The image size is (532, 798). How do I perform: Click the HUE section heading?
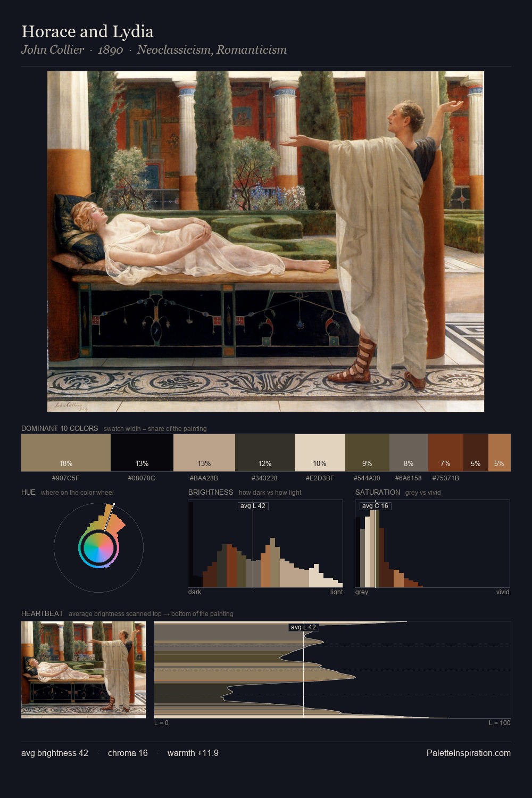click(x=28, y=492)
